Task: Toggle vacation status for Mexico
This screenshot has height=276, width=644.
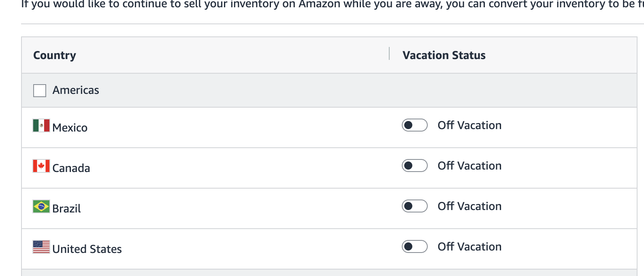Action: click(414, 125)
